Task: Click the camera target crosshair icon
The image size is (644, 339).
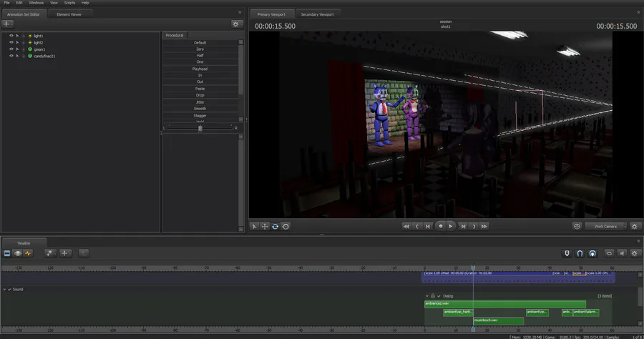Action: 577,226
